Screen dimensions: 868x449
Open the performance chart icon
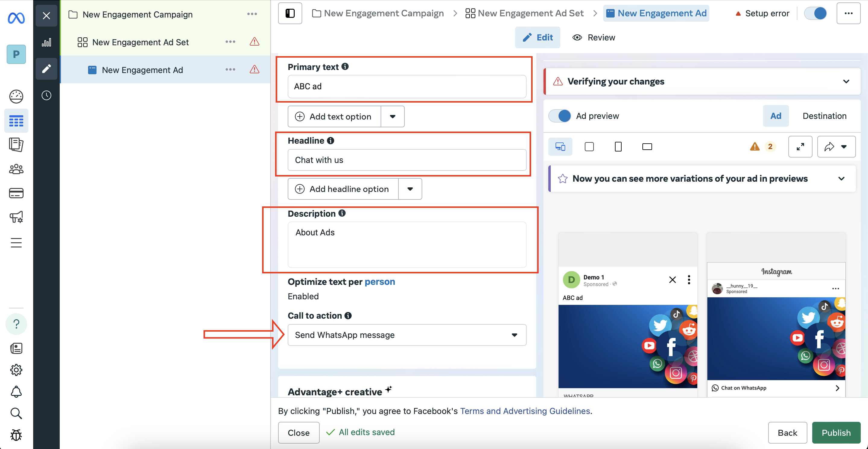46,43
